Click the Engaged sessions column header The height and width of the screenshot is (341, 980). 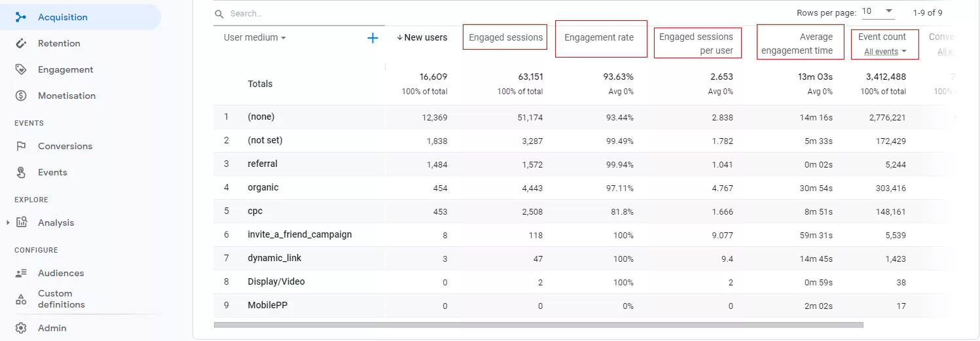(x=505, y=37)
